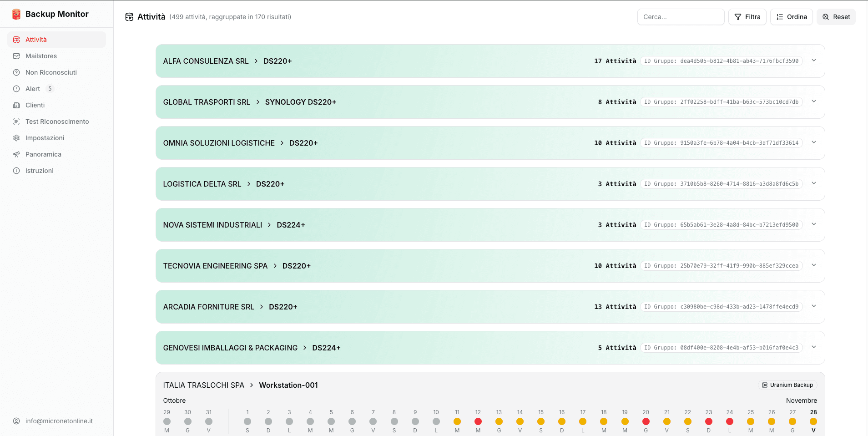Open Test Riconoscimento from the sidebar
Viewport: 868px width, 436px height.
(57, 121)
